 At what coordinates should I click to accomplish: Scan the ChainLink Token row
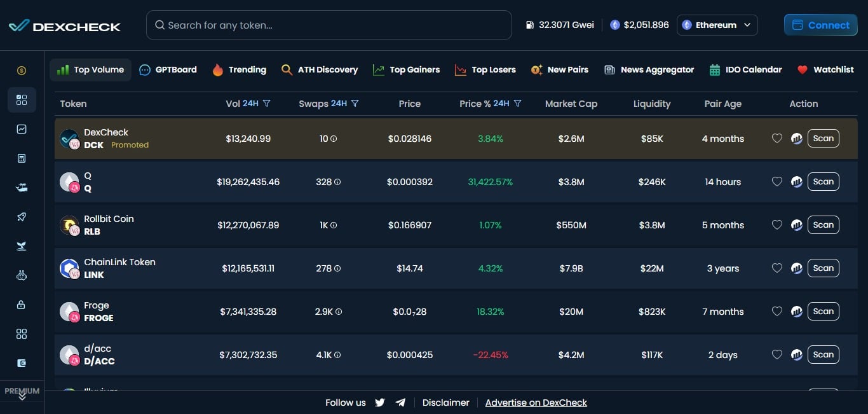pyautogui.click(x=824, y=268)
